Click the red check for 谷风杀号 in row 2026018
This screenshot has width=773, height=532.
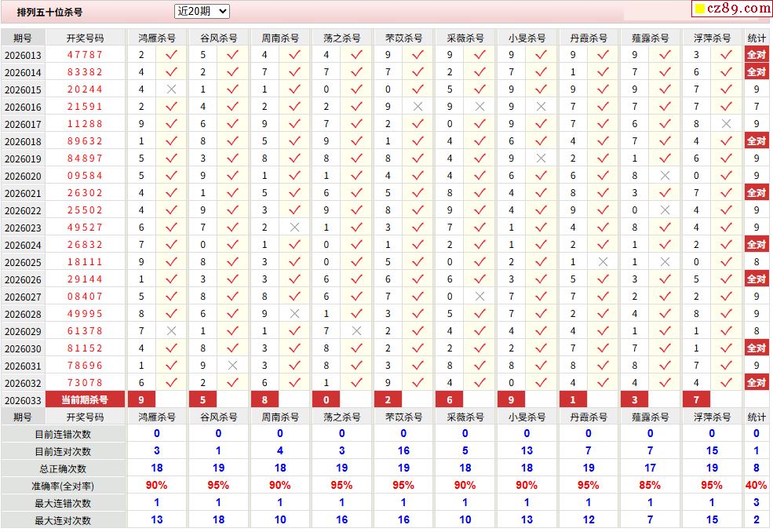coord(233,141)
